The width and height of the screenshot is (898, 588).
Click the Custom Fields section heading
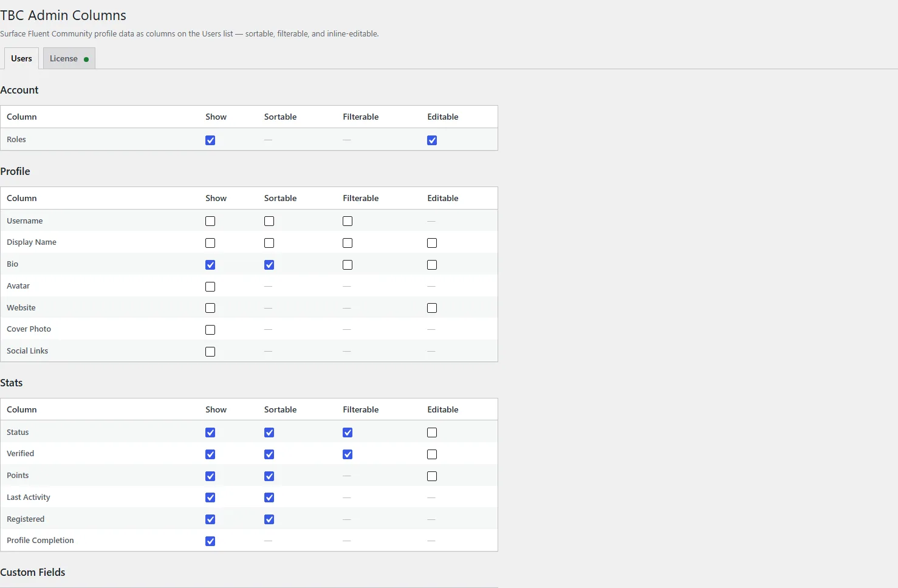click(33, 572)
